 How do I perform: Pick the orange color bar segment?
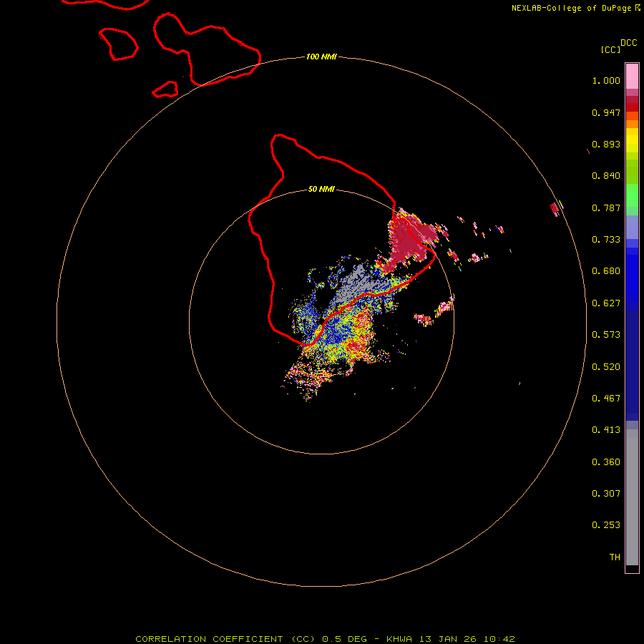632,124
